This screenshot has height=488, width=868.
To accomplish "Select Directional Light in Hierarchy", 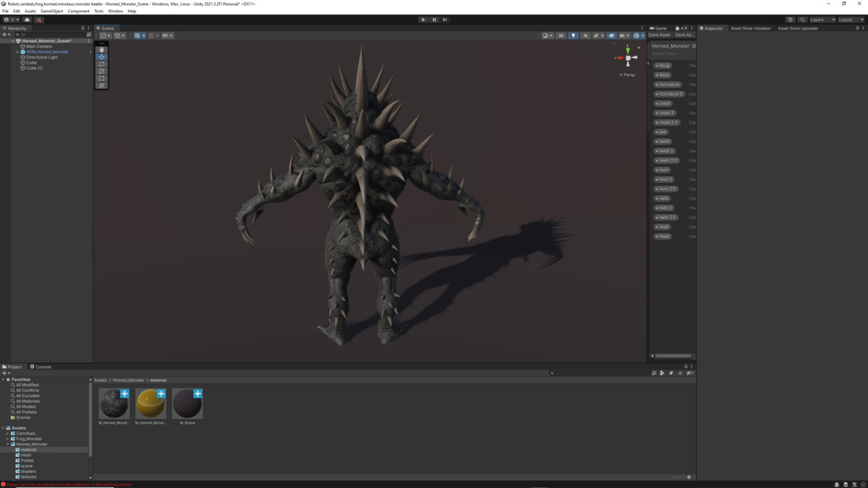I will pos(42,57).
